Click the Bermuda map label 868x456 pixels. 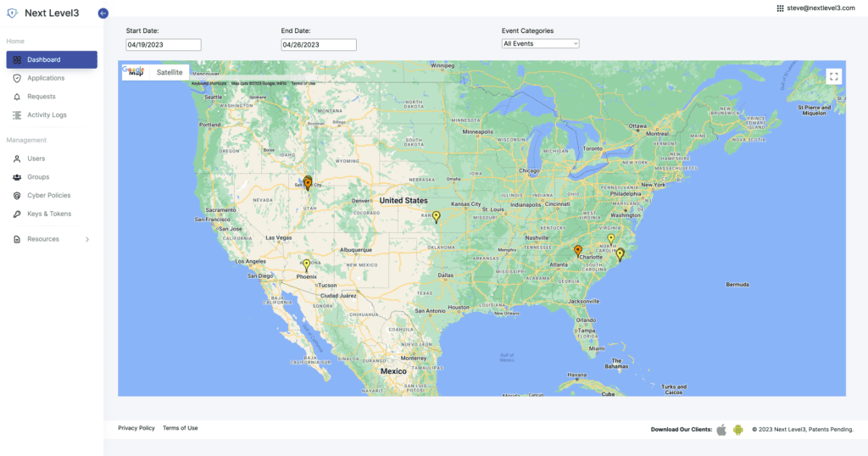point(737,285)
